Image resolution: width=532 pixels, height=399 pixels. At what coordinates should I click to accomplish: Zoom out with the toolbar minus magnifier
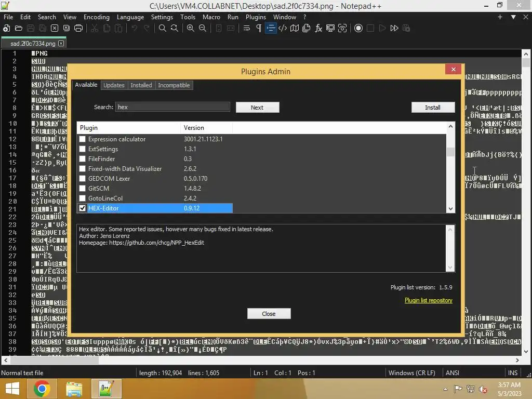coord(202,28)
